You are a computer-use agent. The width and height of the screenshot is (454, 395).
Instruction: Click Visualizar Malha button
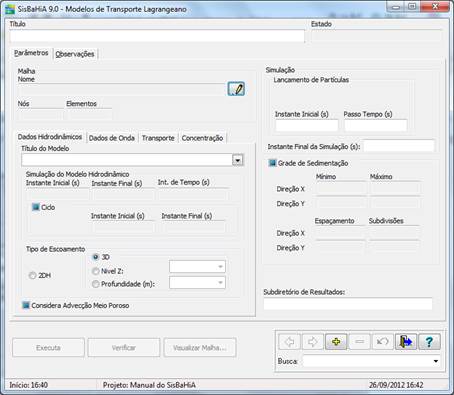tap(200, 348)
